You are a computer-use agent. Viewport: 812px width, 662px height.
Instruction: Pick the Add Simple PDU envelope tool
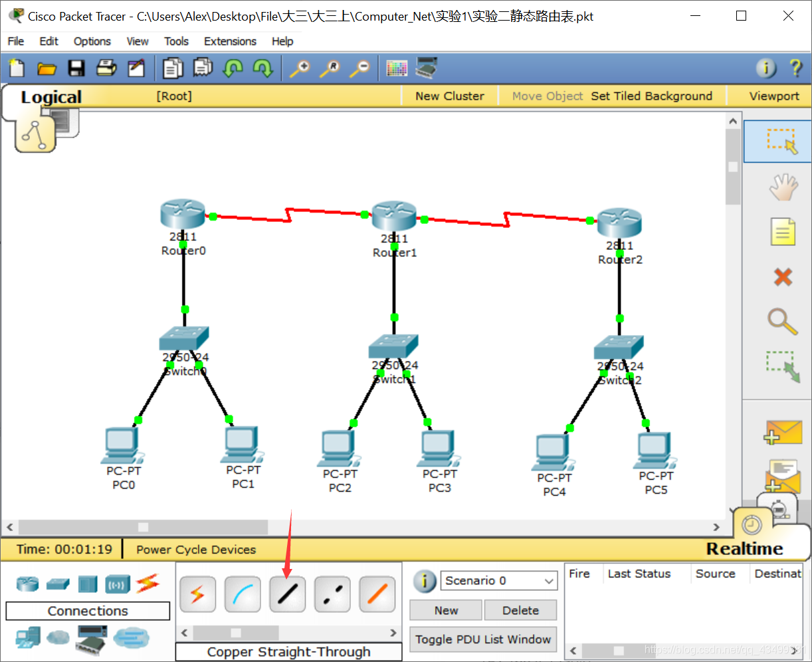(781, 432)
